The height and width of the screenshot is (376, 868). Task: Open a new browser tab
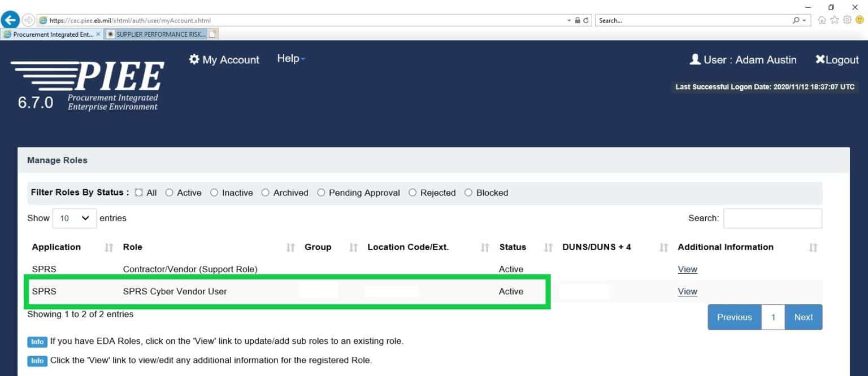(213, 34)
